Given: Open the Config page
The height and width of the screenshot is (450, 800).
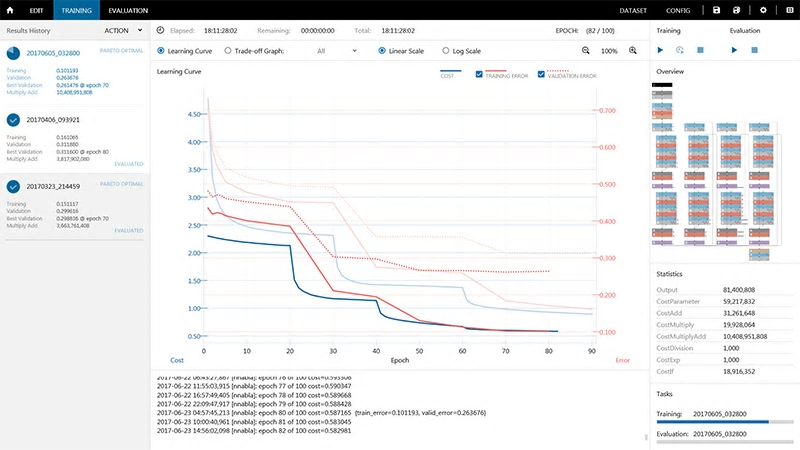Looking at the screenshot, I should click(677, 10).
